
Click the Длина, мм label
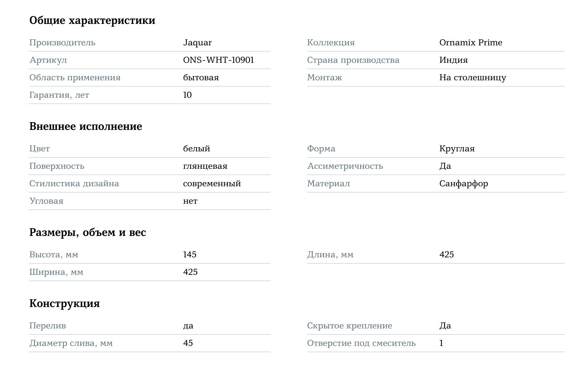tap(330, 255)
